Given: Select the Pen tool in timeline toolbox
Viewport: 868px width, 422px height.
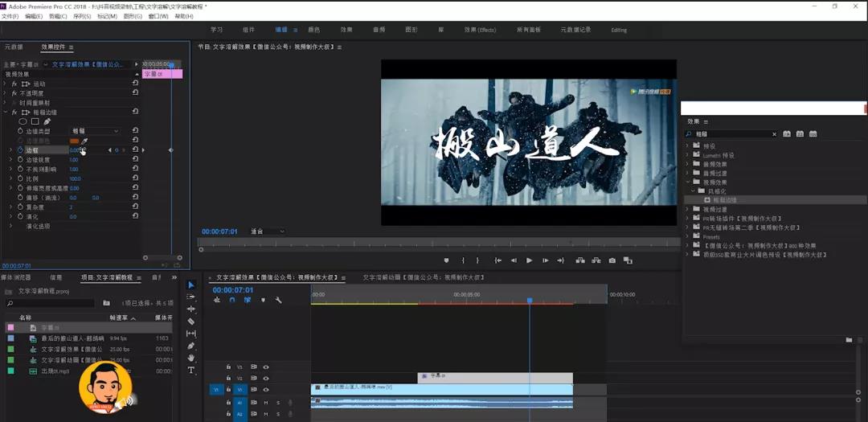Looking at the screenshot, I should click(x=191, y=346).
